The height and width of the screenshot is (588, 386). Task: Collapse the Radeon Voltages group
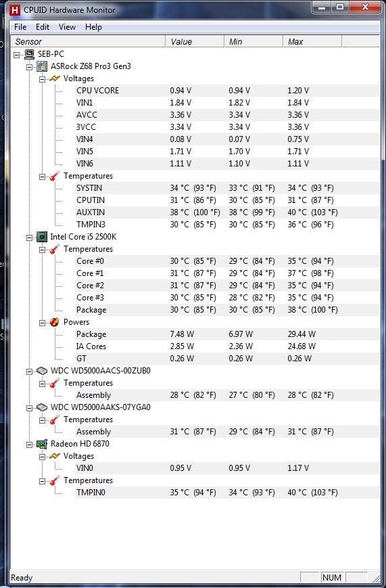42,457
